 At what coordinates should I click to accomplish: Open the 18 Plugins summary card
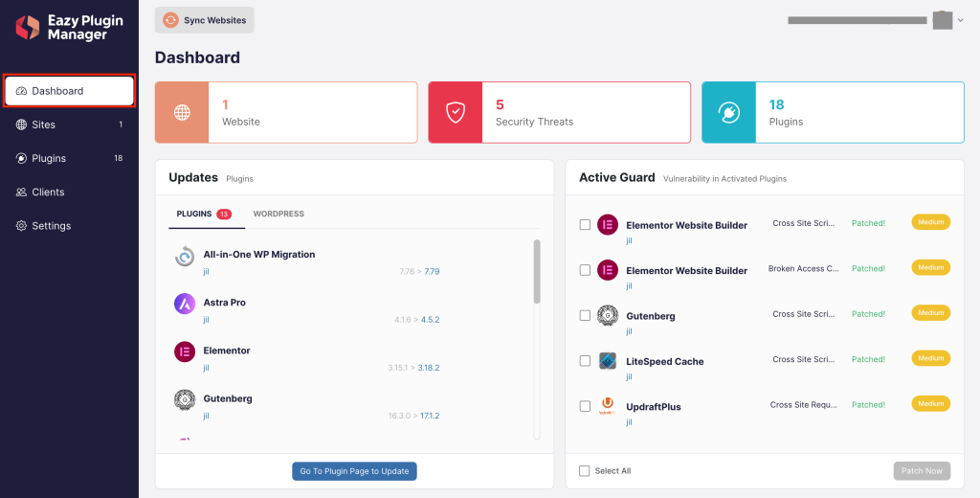pos(834,113)
